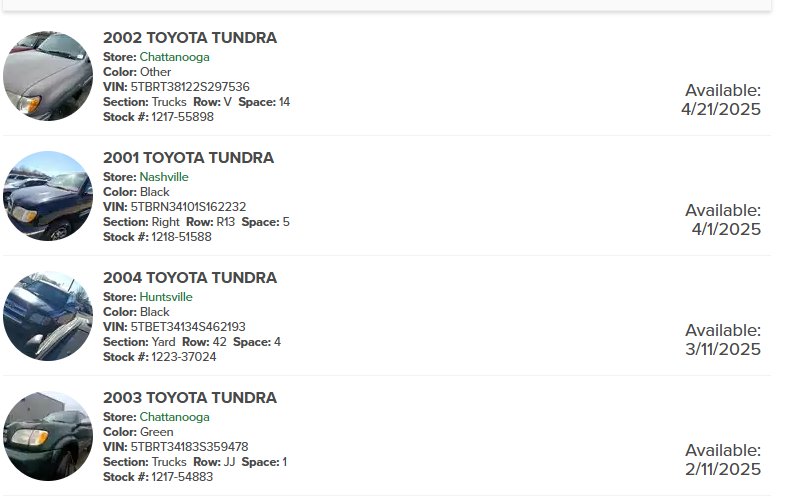The image size is (812, 501).
Task: Open the 2002 Toyota Tundra vehicle photo
Action: pyautogui.click(x=48, y=76)
